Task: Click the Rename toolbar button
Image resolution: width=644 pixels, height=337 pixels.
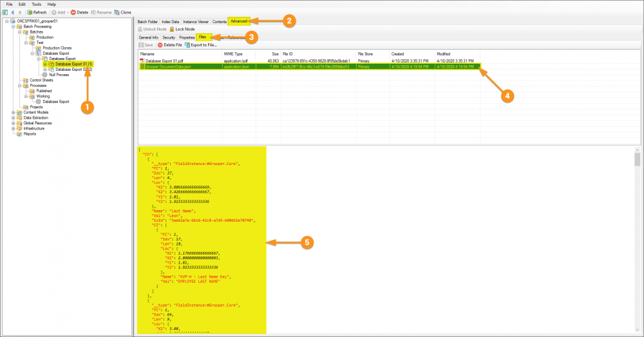Action: tap(101, 12)
